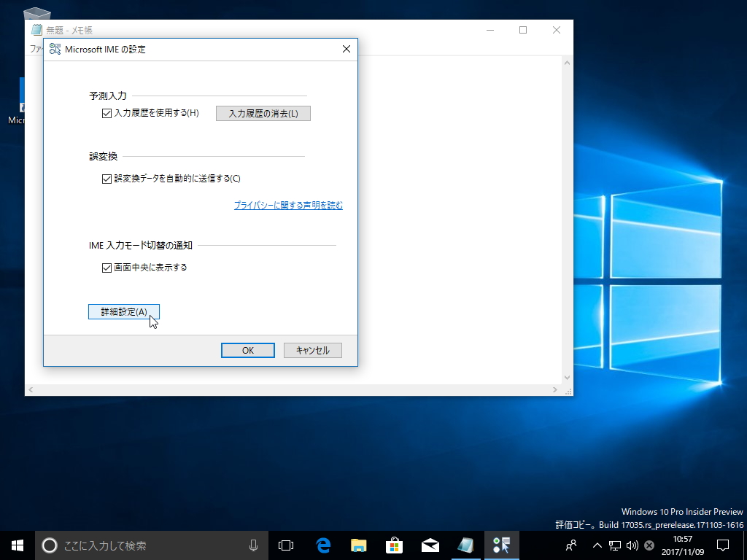Confirm settings with the OK button
This screenshot has width=747, height=560.
(x=247, y=350)
